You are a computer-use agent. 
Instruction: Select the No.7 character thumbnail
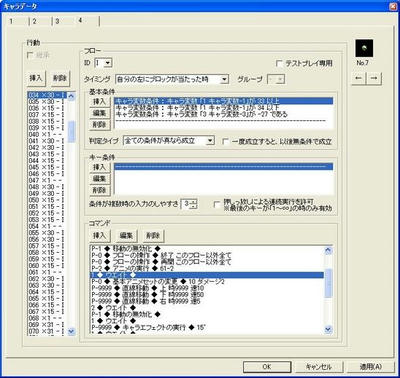point(364,48)
